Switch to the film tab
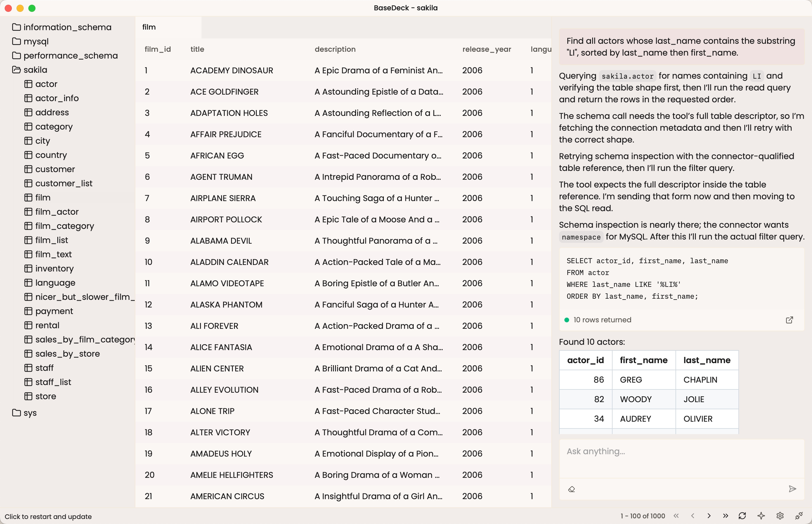 [149, 27]
